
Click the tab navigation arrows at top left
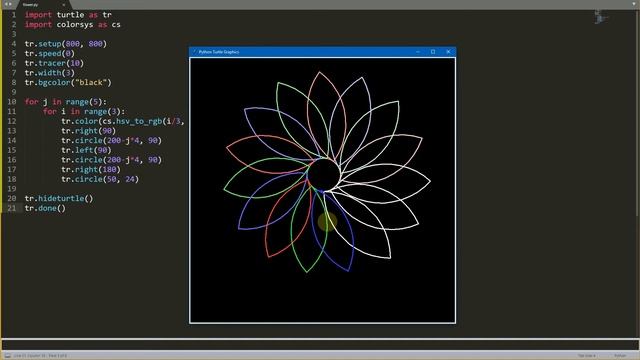click(8, 4)
